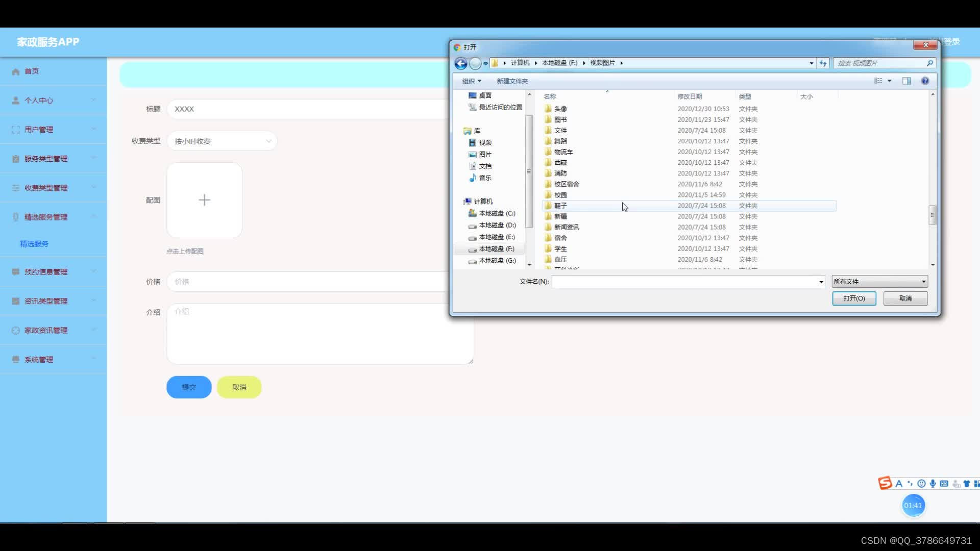Open the help icon in file dialog
Image resolution: width=980 pixels, height=551 pixels.
(x=925, y=81)
